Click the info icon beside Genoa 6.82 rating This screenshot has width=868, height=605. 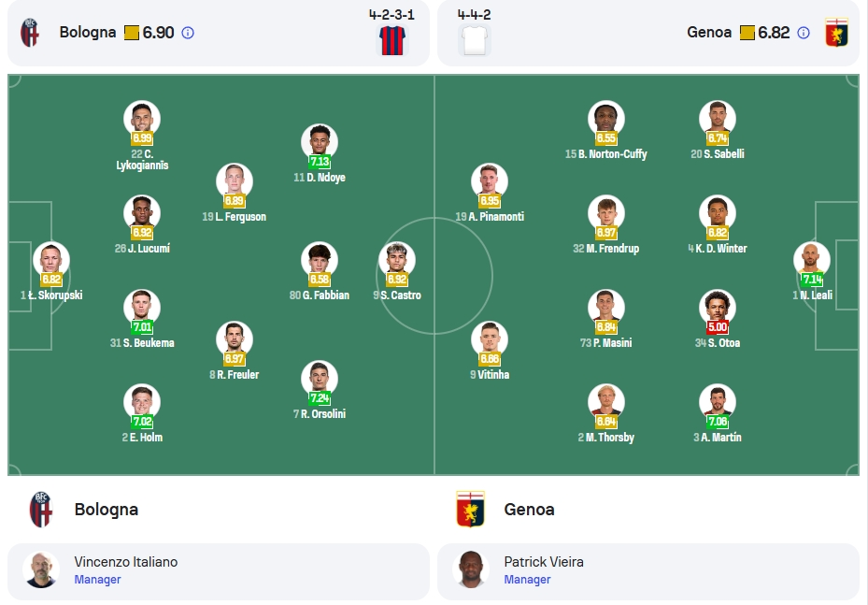pos(804,33)
